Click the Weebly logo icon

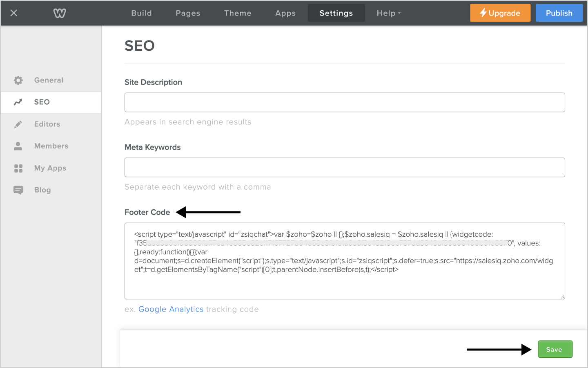(60, 13)
